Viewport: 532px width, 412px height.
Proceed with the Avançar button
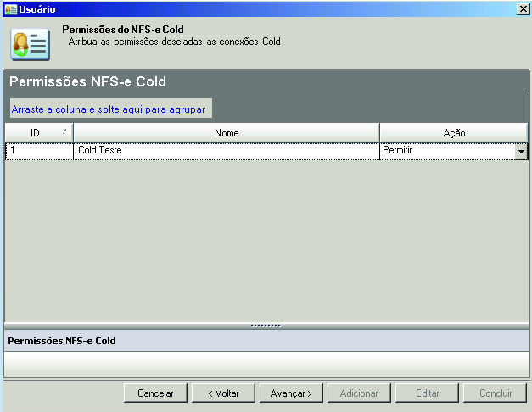(291, 393)
